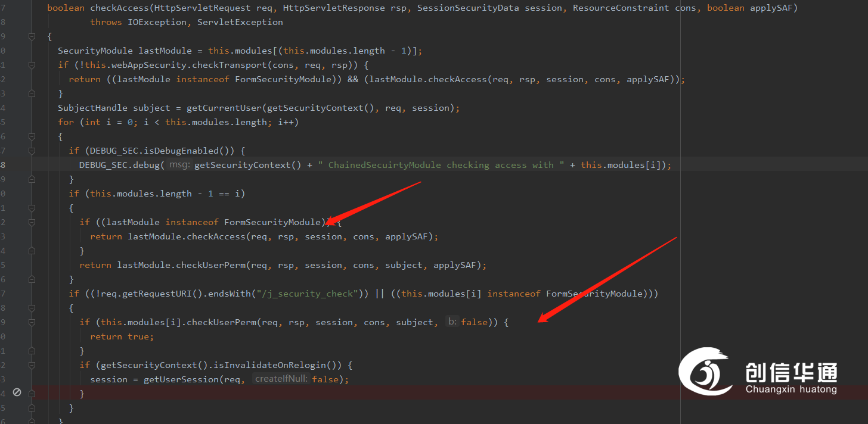The height and width of the screenshot is (424, 868).
Task: Click ResourceConstraint parameter type
Action: [x=621, y=8]
